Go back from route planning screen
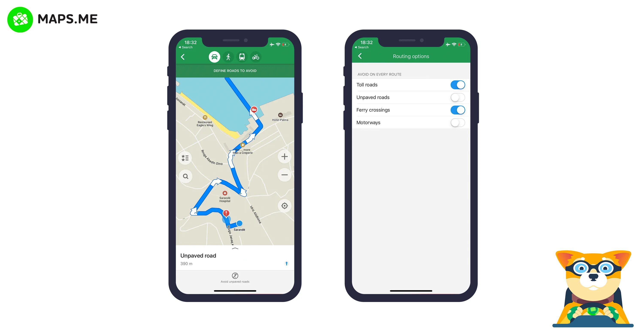Viewport: 644px width, 335px height. (x=183, y=56)
